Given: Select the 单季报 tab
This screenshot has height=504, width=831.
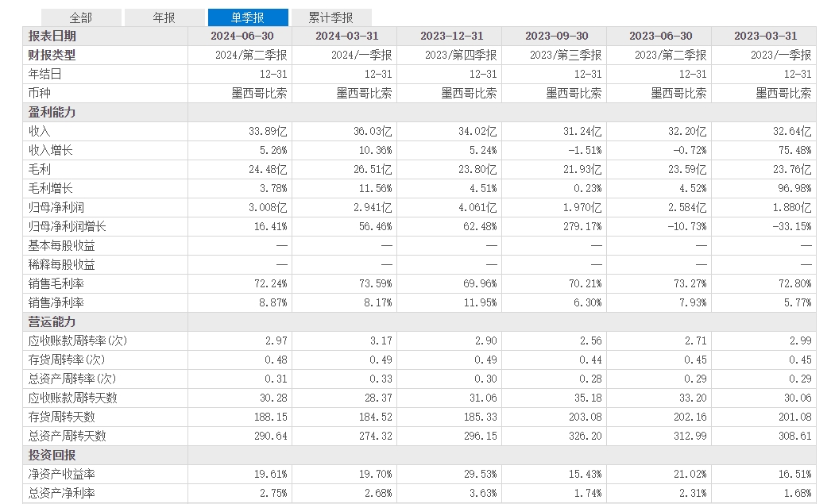Looking at the screenshot, I should tap(248, 17).
